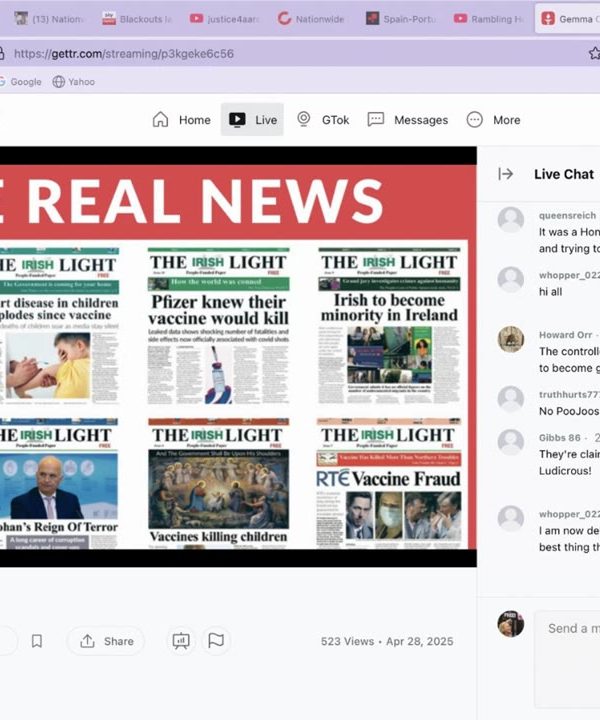The image size is (600, 720).
Task: Open the GTok section
Action: [323, 120]
